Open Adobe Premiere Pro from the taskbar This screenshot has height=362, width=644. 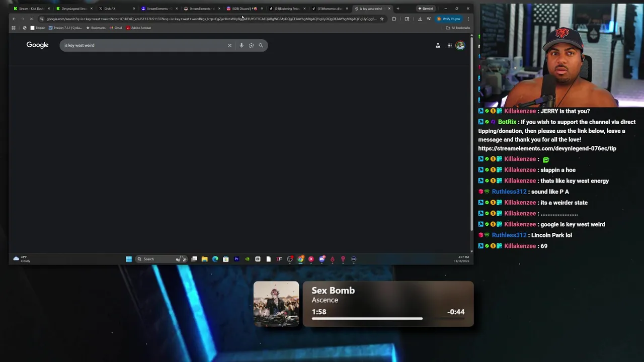(x=236, y=259)
